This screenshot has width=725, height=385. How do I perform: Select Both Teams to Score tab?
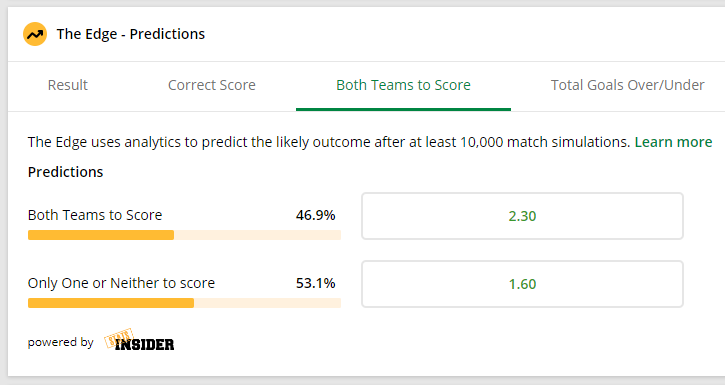tap(403, 85)
